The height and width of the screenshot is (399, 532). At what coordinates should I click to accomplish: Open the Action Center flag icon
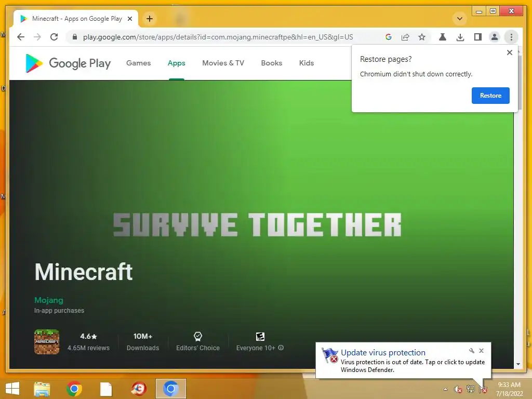coord(483,389)
